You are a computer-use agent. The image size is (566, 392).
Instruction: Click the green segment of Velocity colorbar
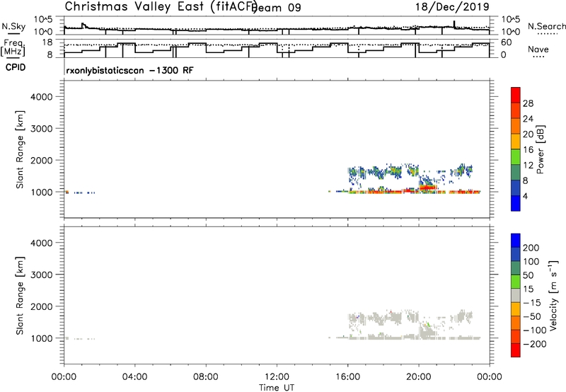[x=516, y=282]
